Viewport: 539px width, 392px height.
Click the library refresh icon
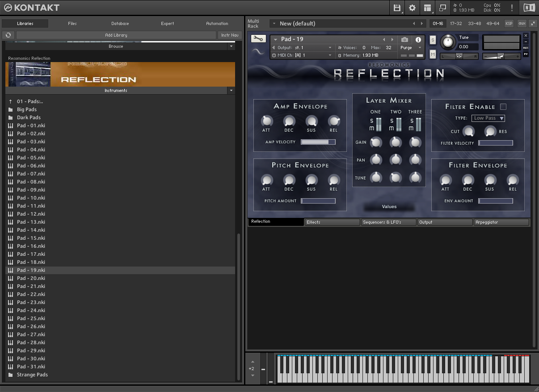tap(8, 35)
